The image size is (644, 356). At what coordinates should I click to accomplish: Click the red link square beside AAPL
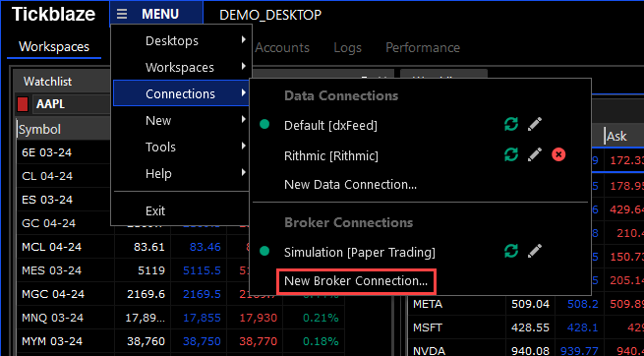pos(23,104)
